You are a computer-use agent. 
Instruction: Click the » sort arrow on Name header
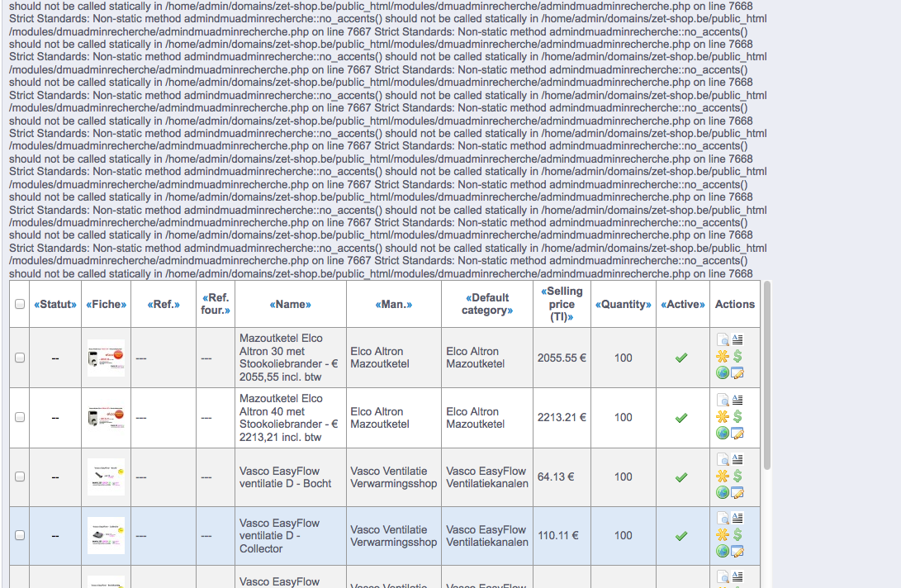[309, 304]
